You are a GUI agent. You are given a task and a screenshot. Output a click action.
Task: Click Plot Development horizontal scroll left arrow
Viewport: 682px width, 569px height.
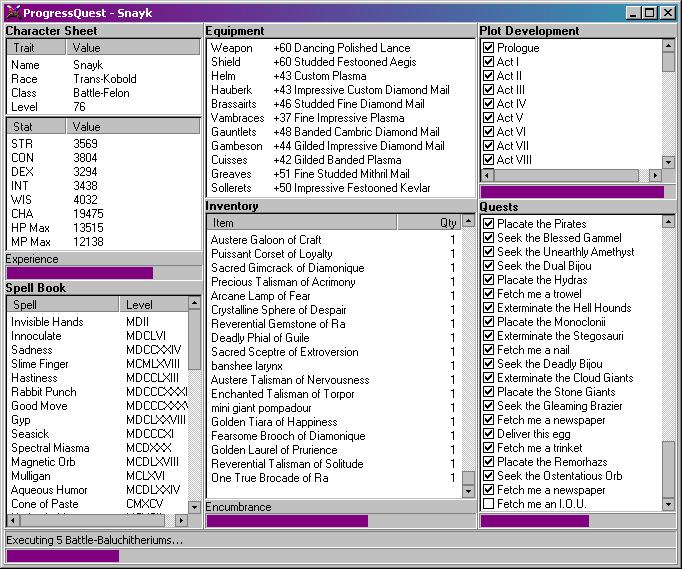click(x=487, y=175)
